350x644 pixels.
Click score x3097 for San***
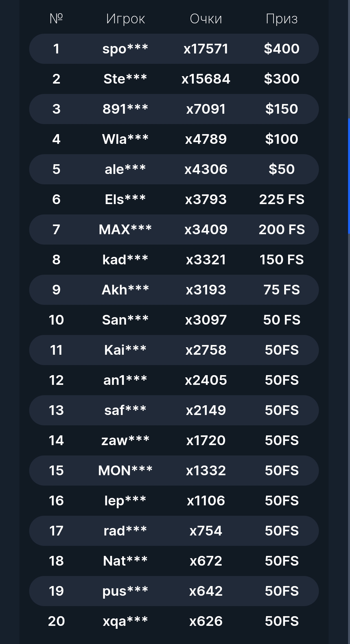pos(206,320)
